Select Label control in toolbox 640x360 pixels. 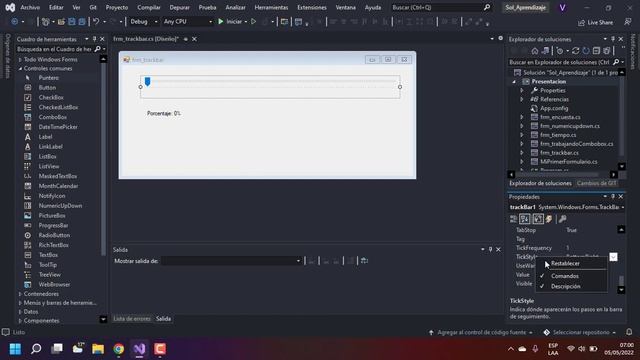pyautogui.click(x=45, y=137)
